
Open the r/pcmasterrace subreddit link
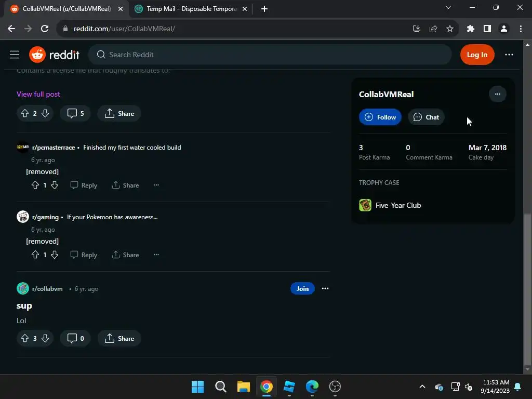click(x=54, y=148)
